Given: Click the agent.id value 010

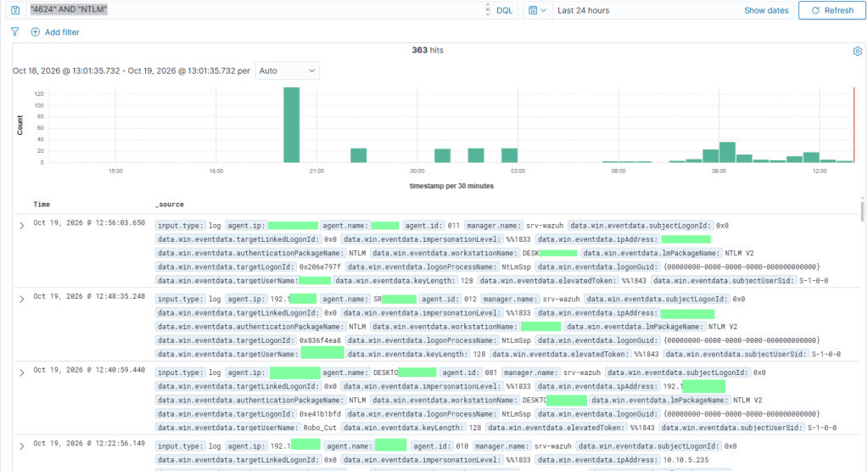Looking at the screenshot, I should 462,446.
